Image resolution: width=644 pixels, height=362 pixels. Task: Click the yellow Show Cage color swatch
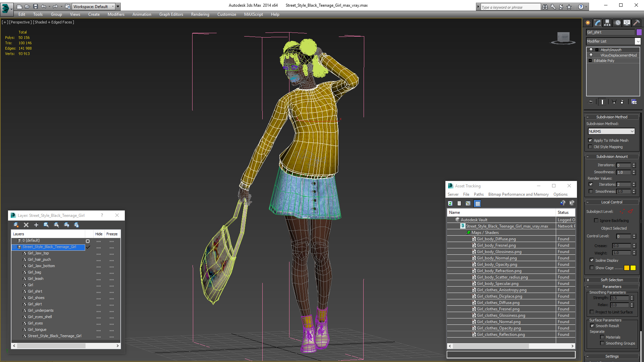coord(633,268)
